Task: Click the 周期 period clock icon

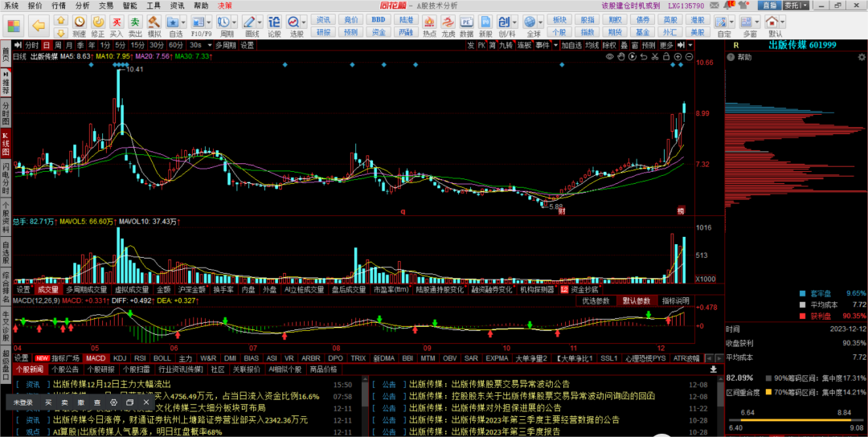Action: point(223,22)
